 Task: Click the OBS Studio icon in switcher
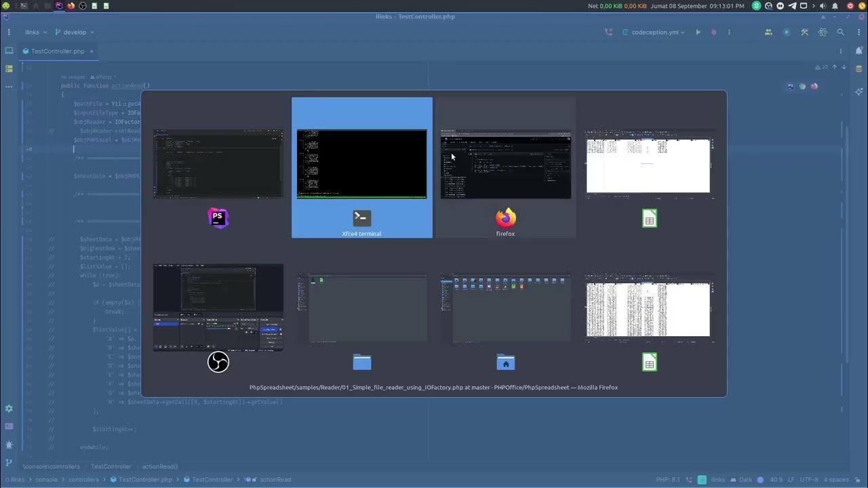coord(218,362)
